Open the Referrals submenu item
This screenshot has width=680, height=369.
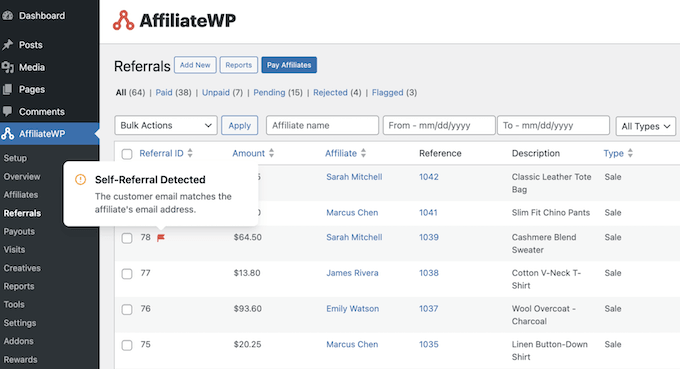(22, 213)
